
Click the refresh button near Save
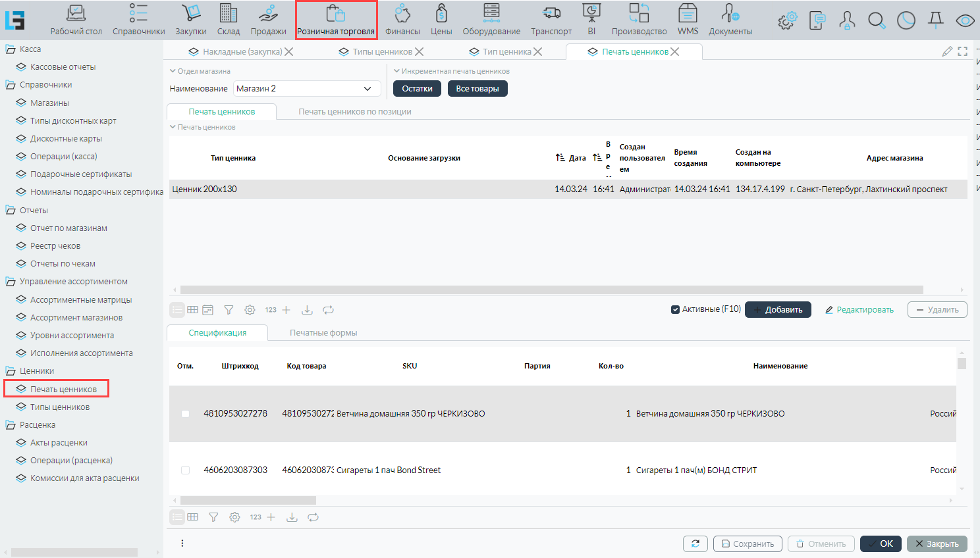tap(695, 544)
